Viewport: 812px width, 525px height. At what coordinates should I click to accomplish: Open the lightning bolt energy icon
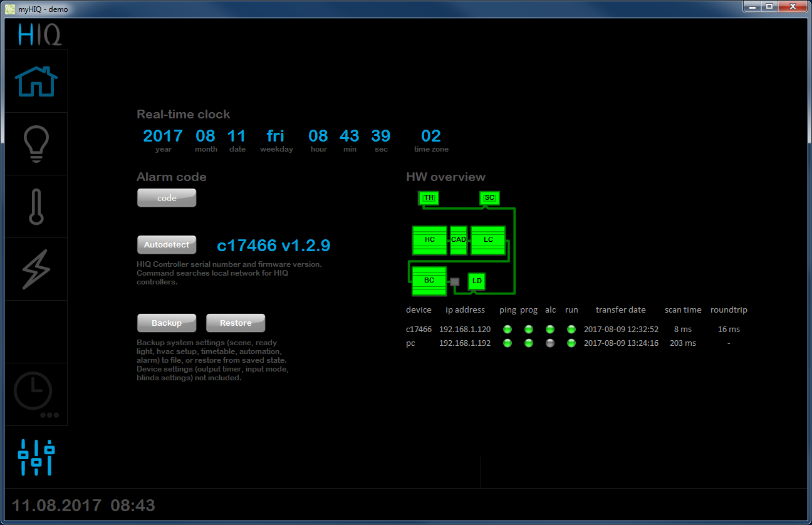tap(36, 269)
